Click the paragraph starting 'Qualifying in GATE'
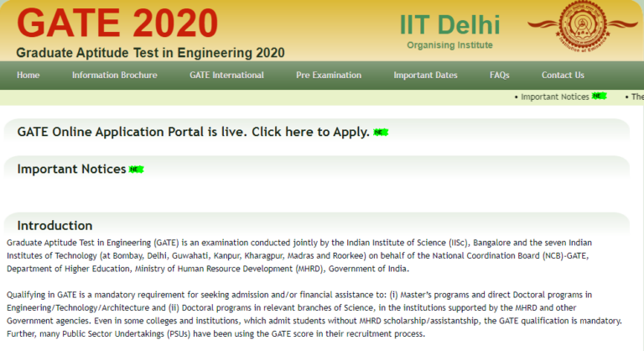Image resolution: width=644 pixels, height=351 pixels. point(310,314)
